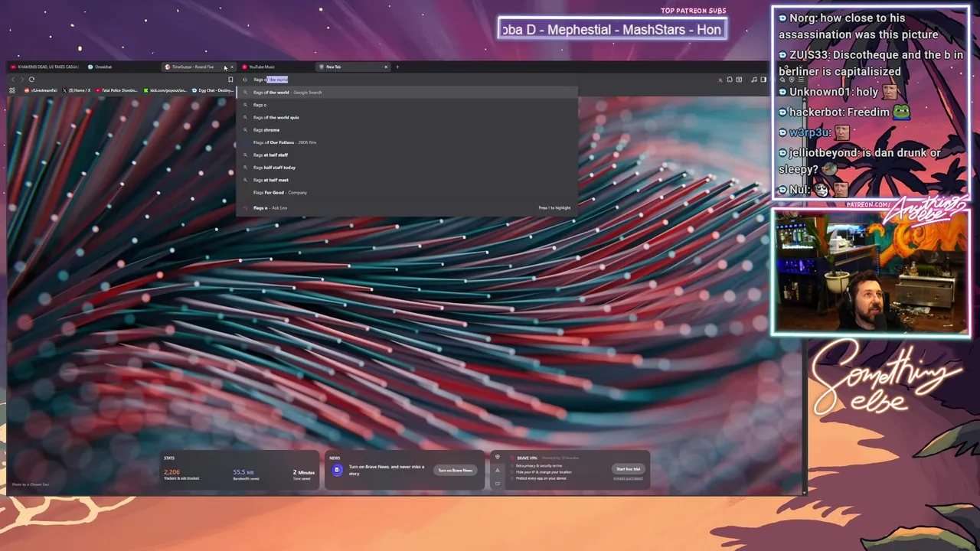Click the browser back arrow
This screenshot has height=551, width=980.
tap(12, 80)
